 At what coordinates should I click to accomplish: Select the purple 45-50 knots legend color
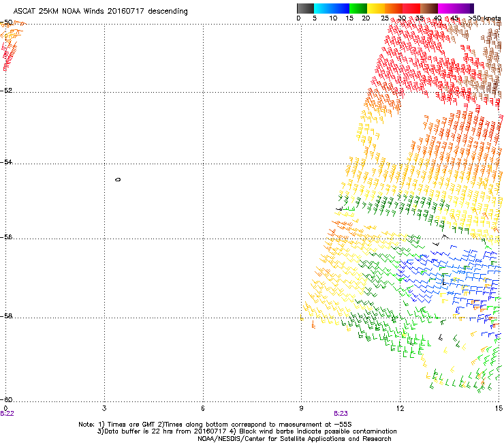click(x=464, y=8)
